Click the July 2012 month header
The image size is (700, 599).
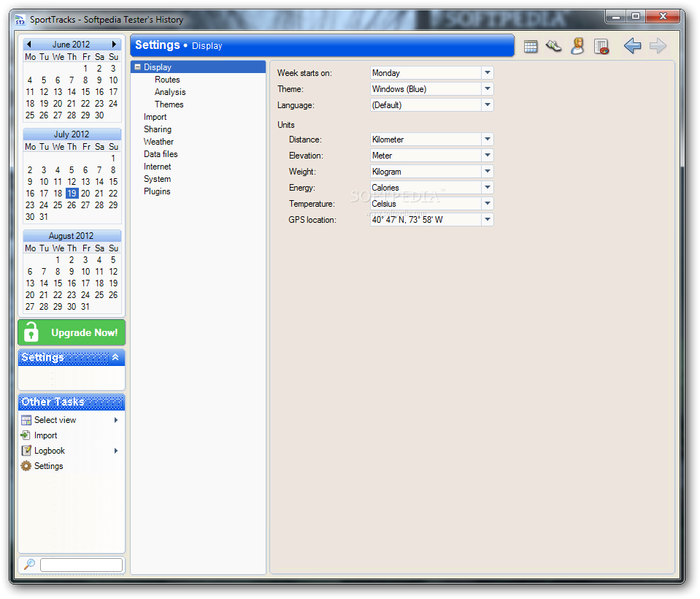[x=72, y=134]
